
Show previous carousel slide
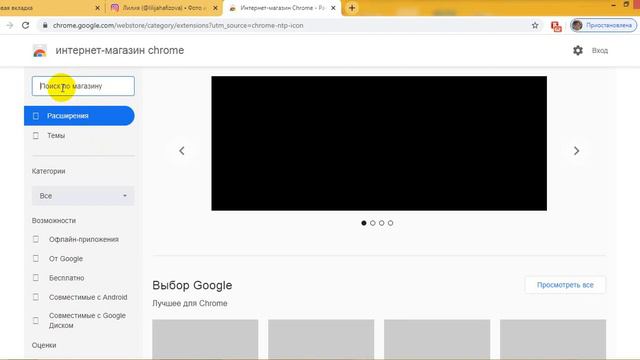(x=182, y=151)
